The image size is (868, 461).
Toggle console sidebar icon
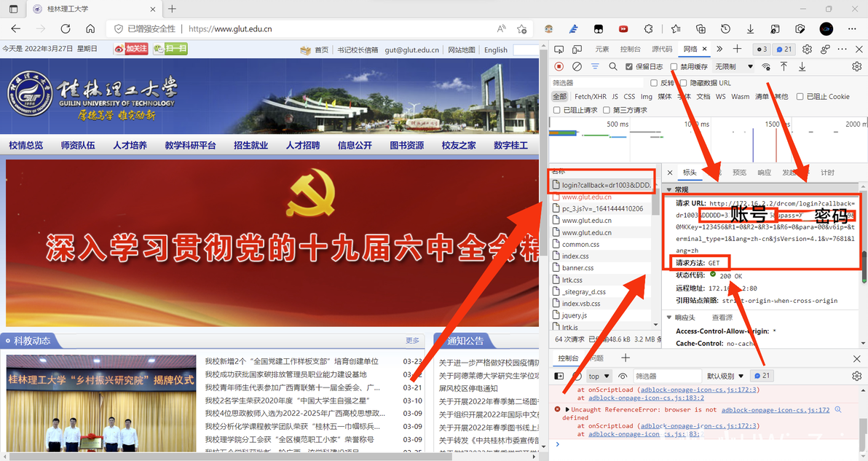[559, 377]
